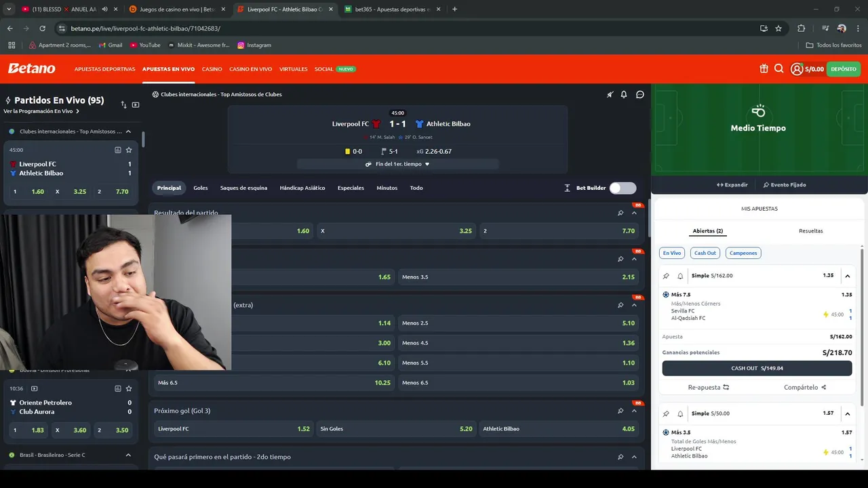Pin the Resultado del partido market
868x488 pixels.
pos(620,213)
